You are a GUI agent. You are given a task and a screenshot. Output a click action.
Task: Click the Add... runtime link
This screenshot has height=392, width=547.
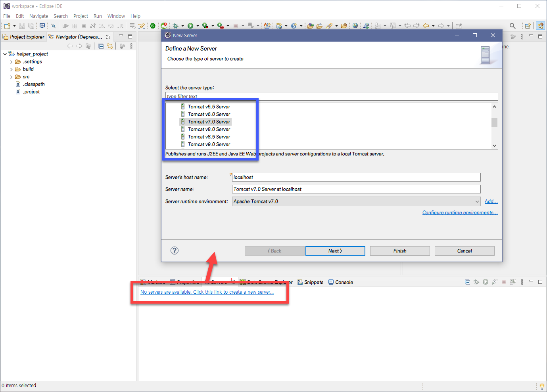491,201
